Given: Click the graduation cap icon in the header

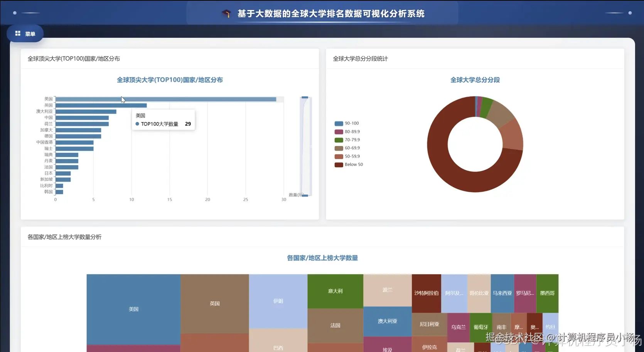Looking at the screenshot, I should [x=226, y=14].
